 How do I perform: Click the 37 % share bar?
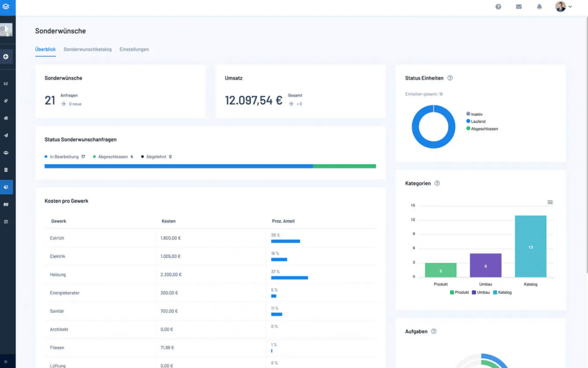pyautogui.click(x=290, y=278)
